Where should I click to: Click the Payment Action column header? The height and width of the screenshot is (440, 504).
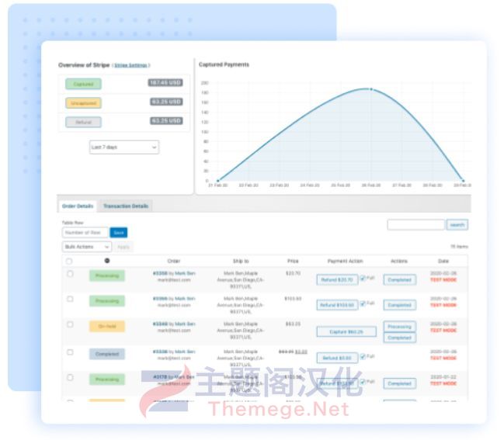(346, 261)
